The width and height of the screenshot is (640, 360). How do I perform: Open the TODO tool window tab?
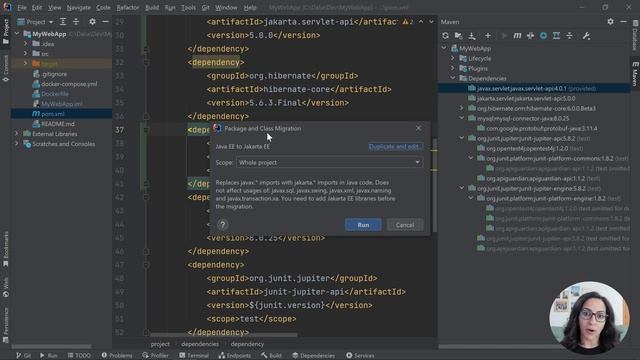[x=79, y=356]
